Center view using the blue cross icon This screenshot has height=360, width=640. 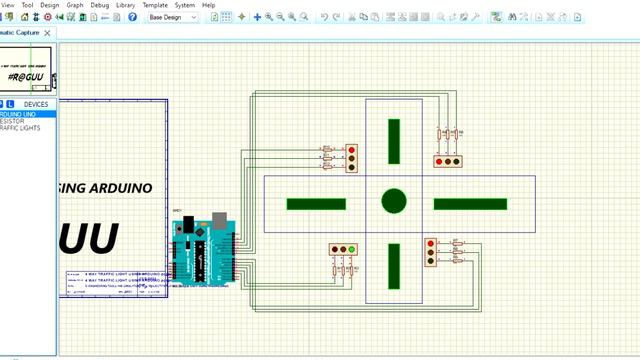pos(257,17)
